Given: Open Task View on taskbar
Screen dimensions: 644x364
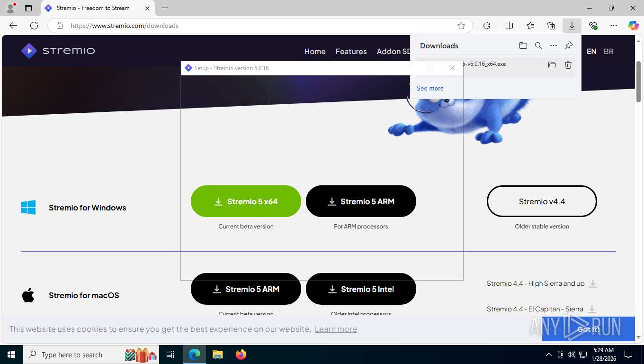Looking at the screenshot, I should 170,355.
